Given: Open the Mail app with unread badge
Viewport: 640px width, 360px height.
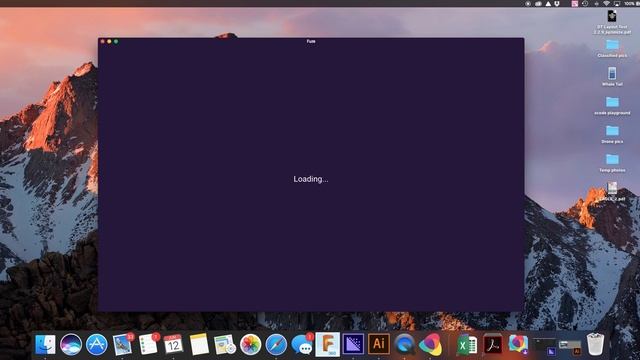Looking at the screenshot, I should (122, 344).
